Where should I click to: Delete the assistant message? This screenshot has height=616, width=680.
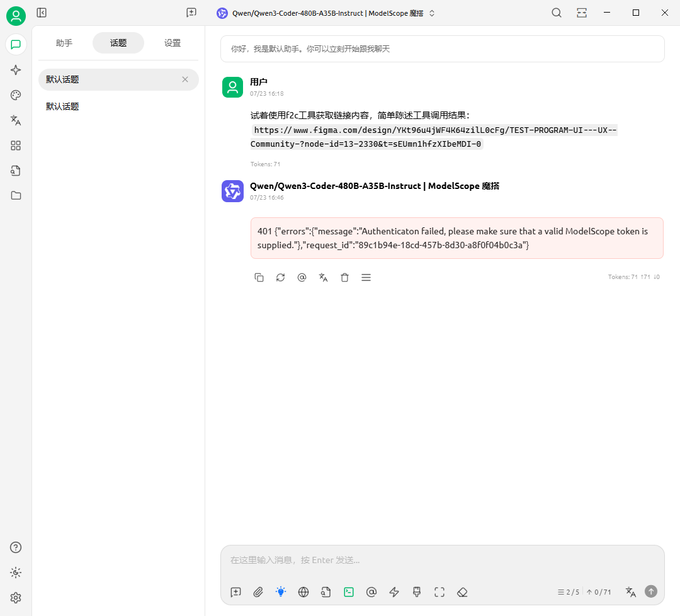[345, 278]
